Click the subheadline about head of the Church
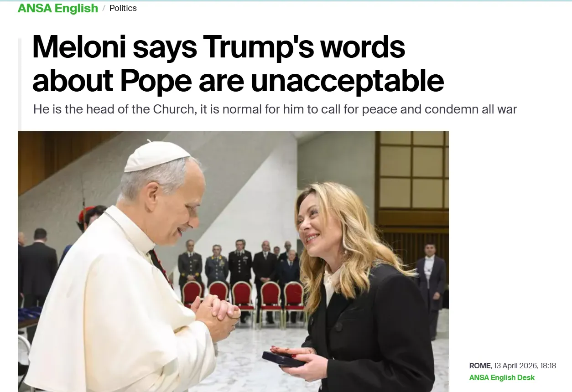The height and width of the screenshot is (392, 572). [275, 110]
